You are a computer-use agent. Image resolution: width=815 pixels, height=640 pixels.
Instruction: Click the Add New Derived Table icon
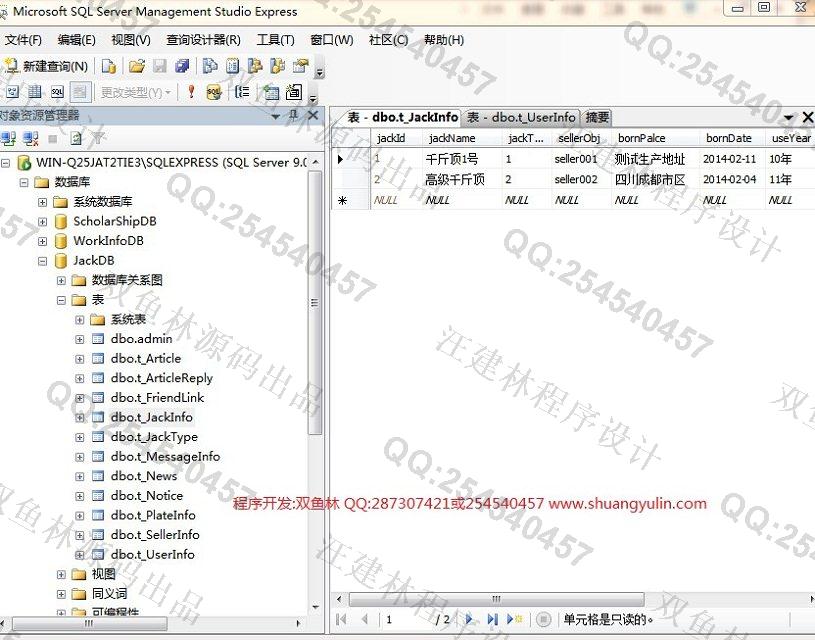[294, 93]
